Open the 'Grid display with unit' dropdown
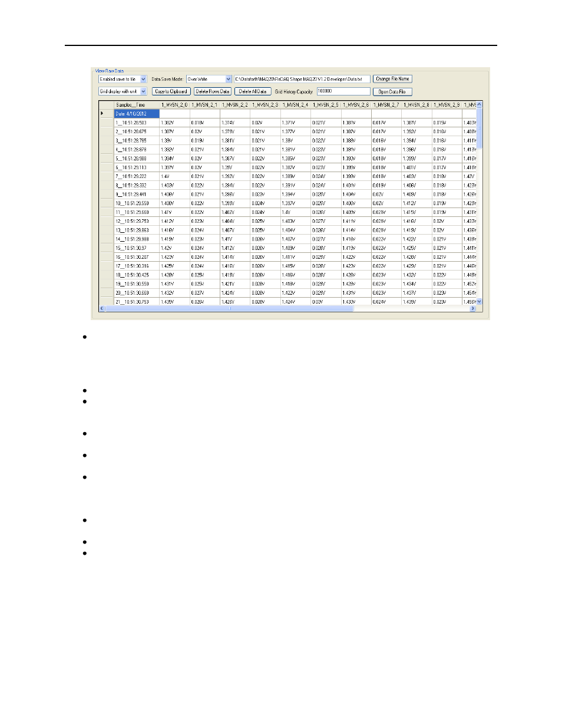 (123, 91)
